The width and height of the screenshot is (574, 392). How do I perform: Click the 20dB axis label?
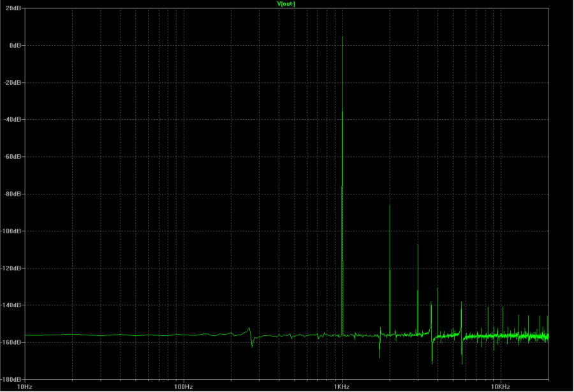click(x=13, y=8)
